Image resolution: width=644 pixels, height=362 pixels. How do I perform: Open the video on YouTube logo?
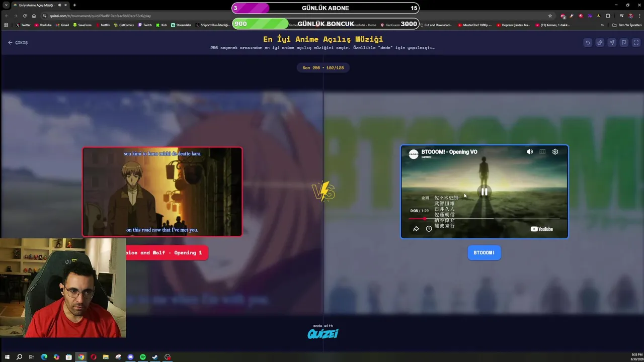tap(542, 229)
